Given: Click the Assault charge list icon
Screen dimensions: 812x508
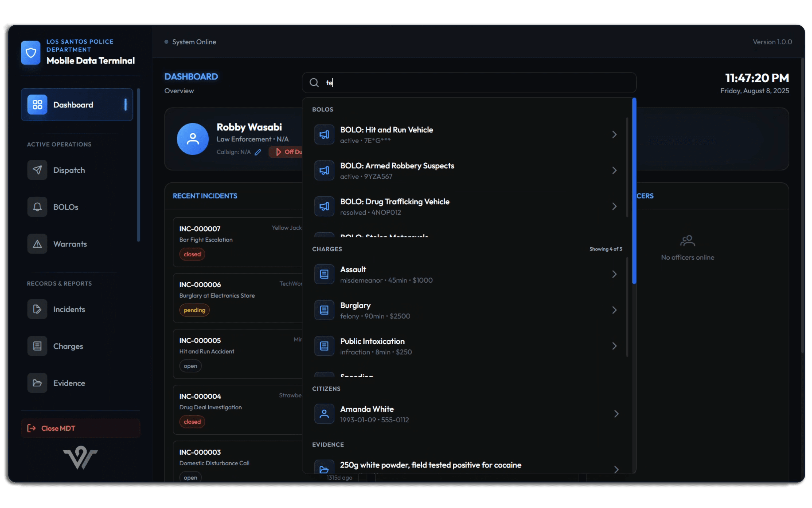Looking at the screenshot, I should pos(324,274).
